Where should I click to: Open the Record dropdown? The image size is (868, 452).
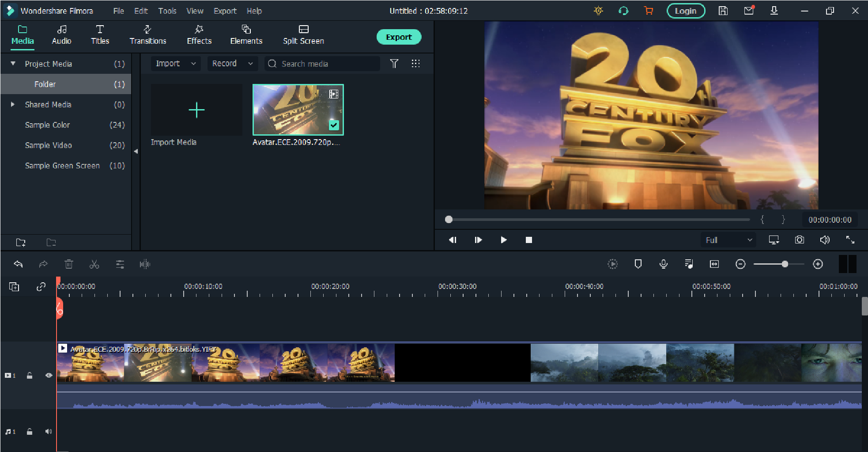(x=233, y=64)
